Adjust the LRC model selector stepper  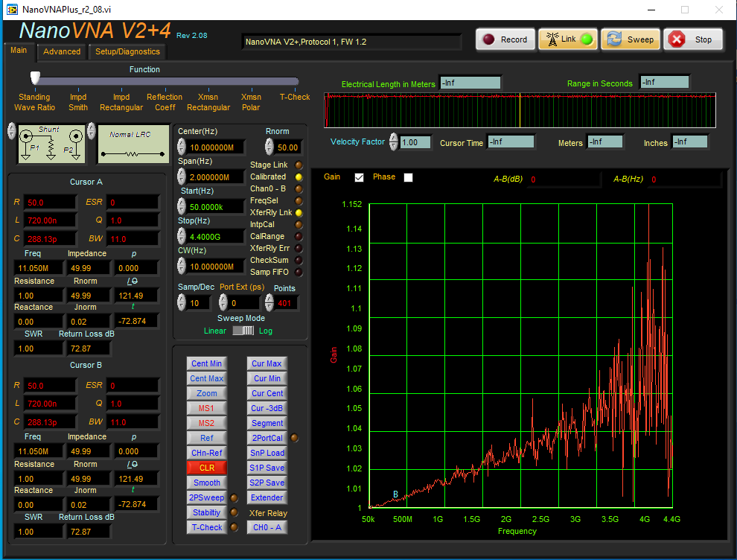(x=92, y=131)
